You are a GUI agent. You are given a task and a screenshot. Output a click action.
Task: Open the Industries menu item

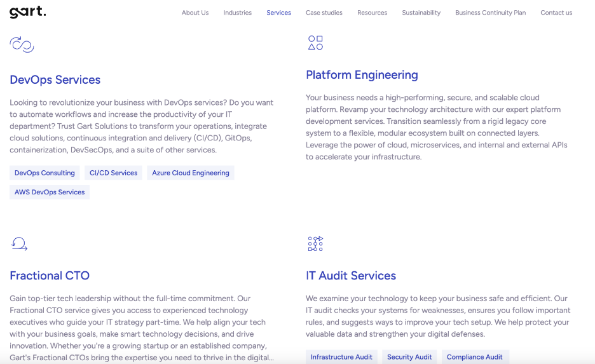237,13
